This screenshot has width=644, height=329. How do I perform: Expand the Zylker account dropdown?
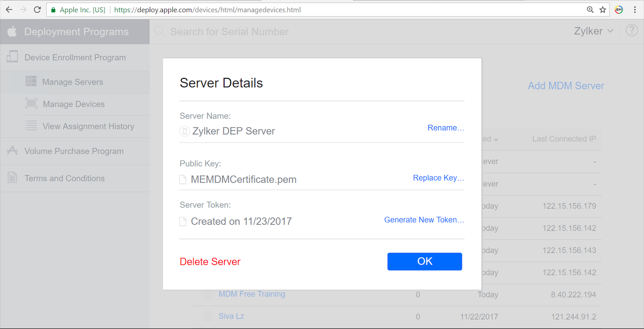pos(594,31)
